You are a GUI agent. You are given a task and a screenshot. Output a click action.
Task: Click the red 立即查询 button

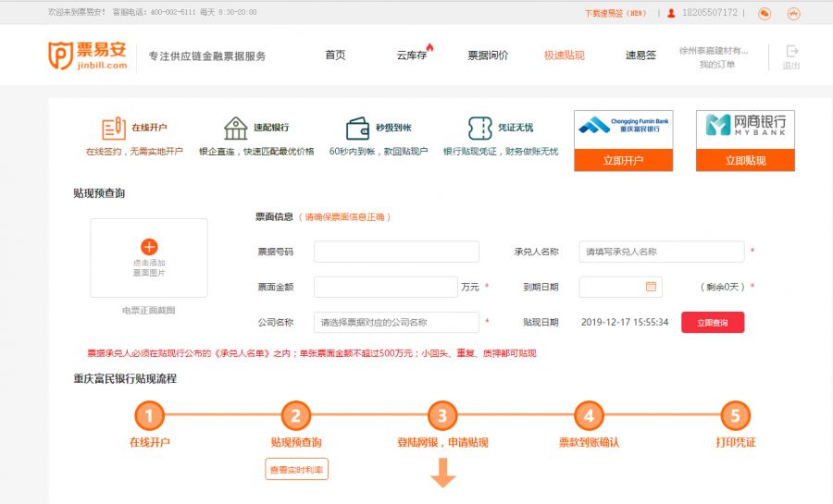[x=713, y=323]
